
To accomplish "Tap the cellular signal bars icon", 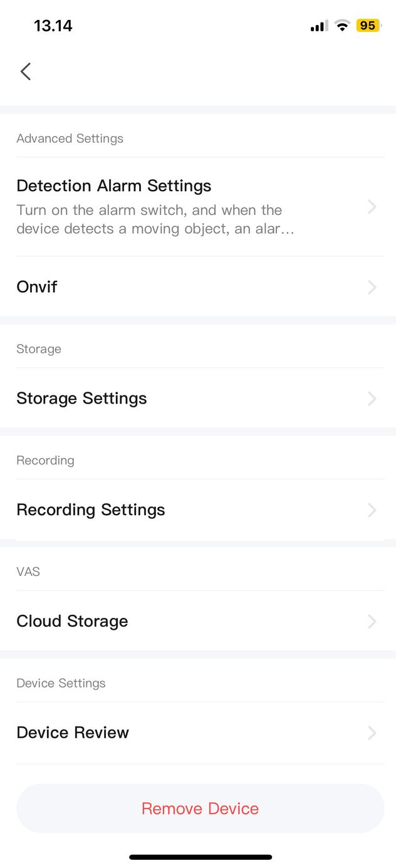I will click(319, 26).
